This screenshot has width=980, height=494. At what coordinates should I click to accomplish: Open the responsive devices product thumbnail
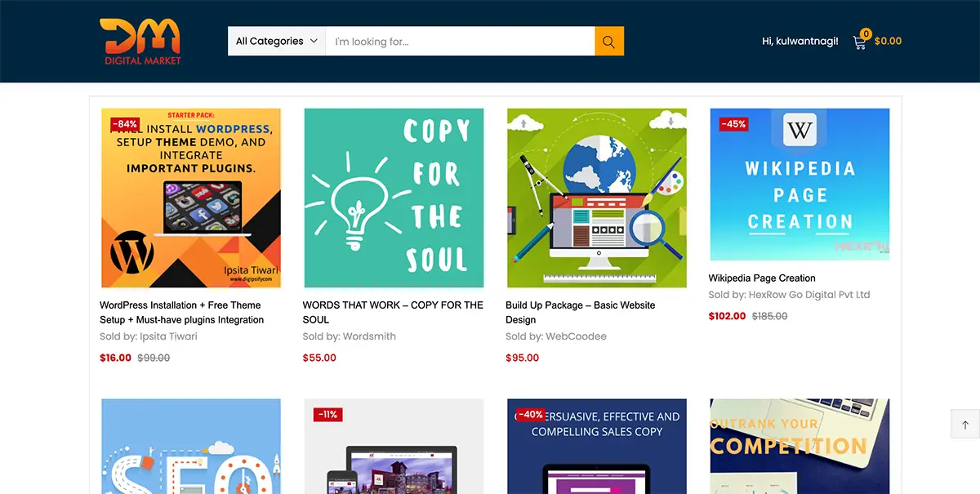click(x=394, y=446)
